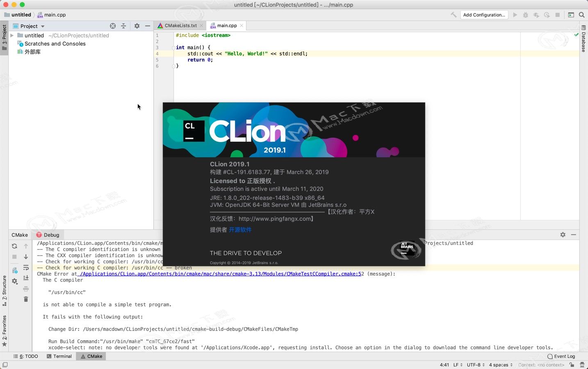Expand the untitled project tree node

(x=12, y=36)
